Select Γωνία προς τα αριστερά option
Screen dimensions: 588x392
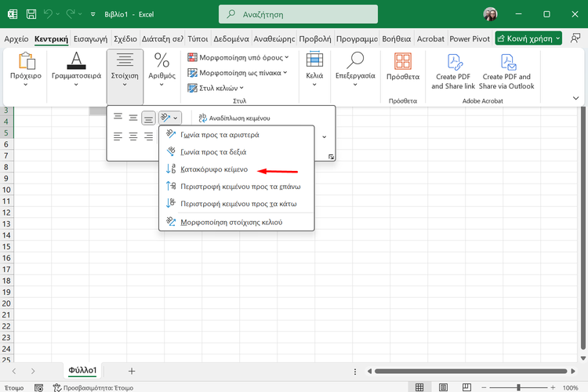(x=219, y=135)
